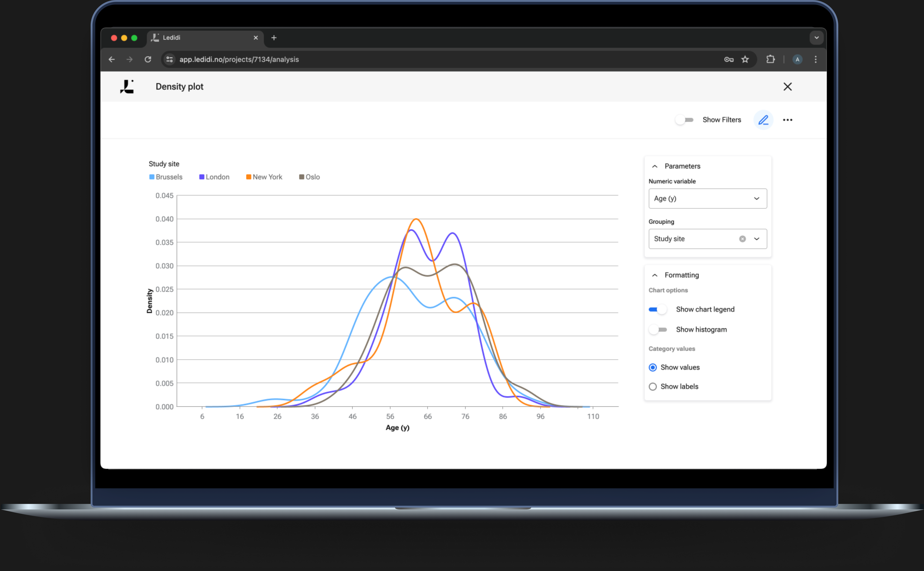
Task: Select the Show labels radio button
Action: 653,386
